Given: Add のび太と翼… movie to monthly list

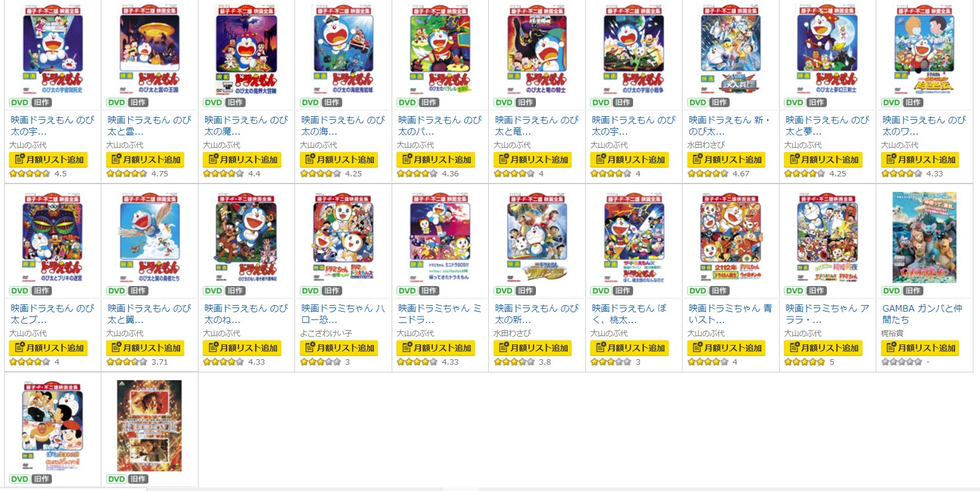Looking at the screenshot, I should [145, 347].
